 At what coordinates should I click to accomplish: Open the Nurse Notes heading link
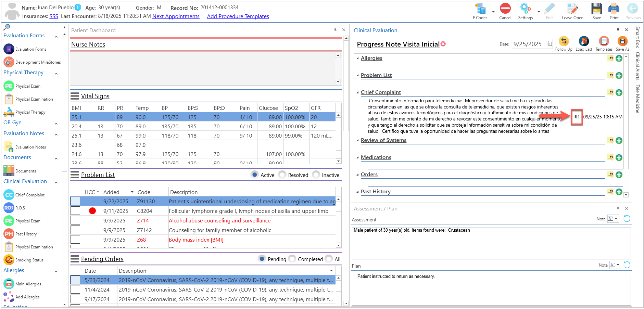(88, 44)
